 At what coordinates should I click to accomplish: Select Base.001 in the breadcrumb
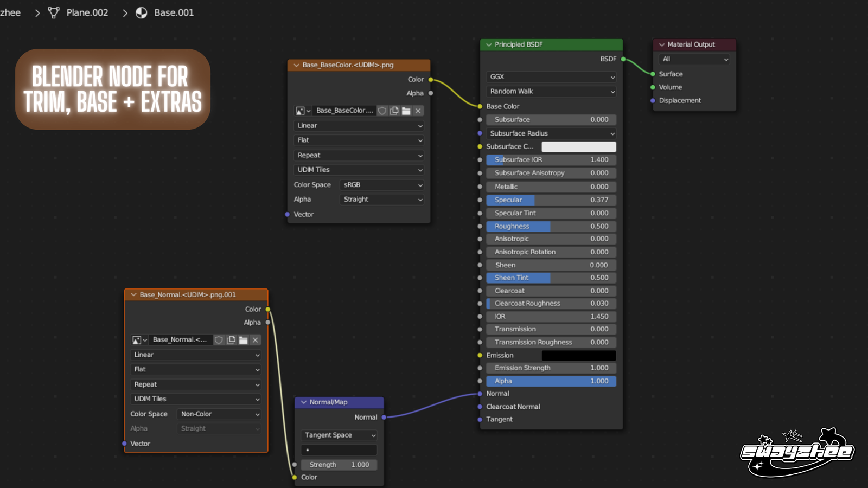pos(174,12)
